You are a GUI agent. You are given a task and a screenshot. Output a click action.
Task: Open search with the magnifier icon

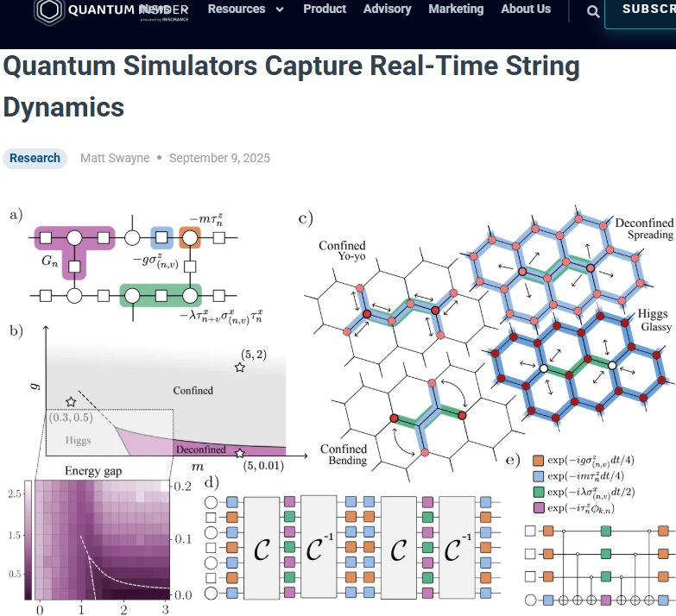pos(592,11)
